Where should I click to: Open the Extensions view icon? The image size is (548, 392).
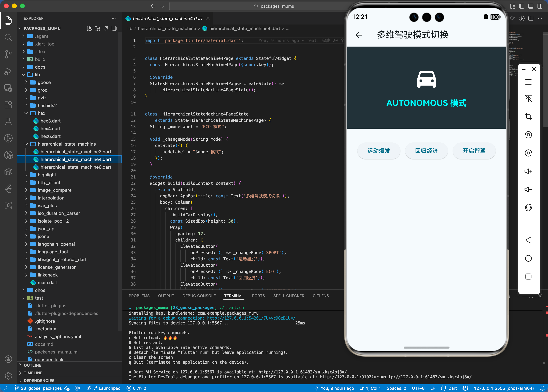tap(8, 105)
